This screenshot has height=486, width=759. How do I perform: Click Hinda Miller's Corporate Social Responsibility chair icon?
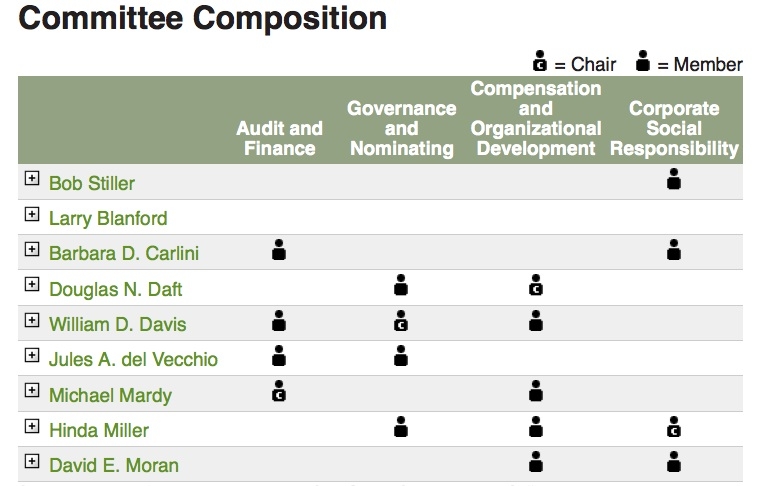[674, 426]
